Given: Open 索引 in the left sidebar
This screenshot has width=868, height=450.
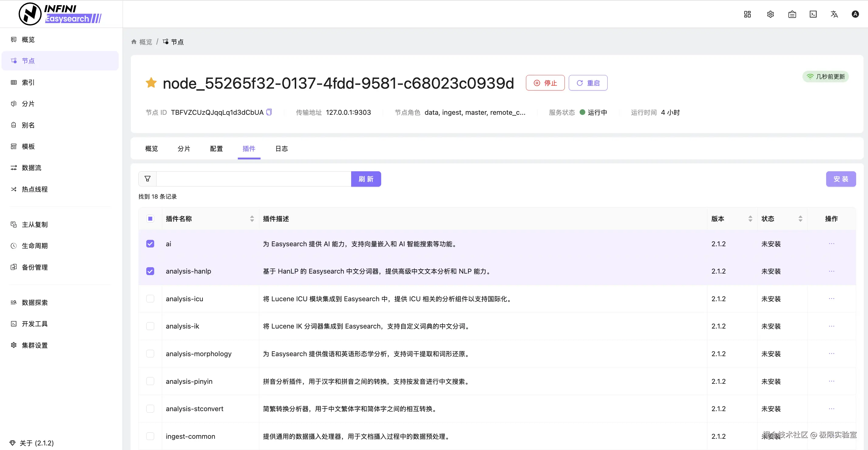Looking at the screenshot, I should tap(28, 83).
